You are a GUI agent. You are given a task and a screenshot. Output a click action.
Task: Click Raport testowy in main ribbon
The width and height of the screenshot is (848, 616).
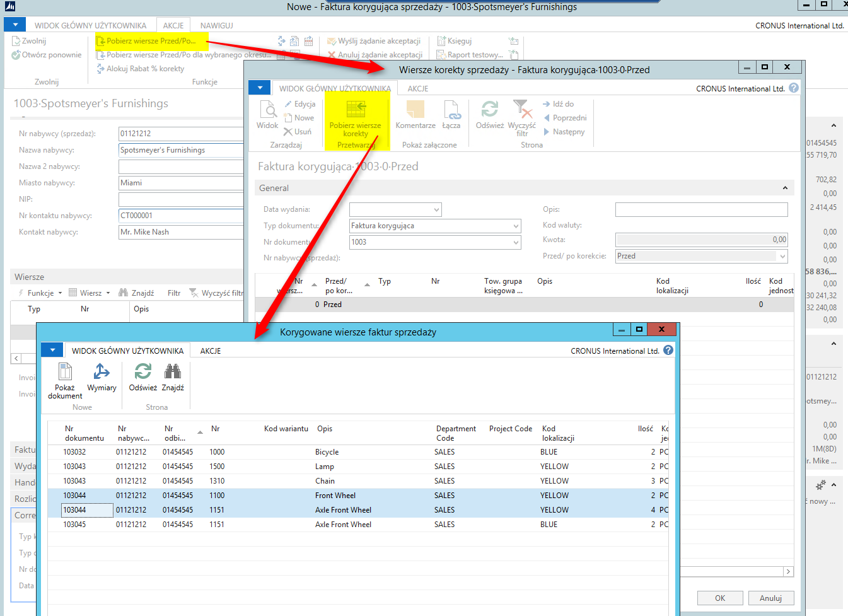click(470, 55)
